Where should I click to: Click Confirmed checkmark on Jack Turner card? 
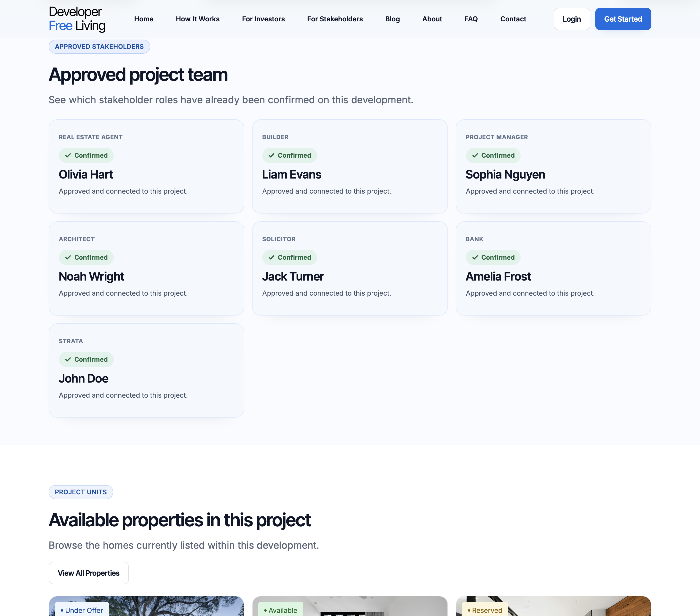click(271, 257)
